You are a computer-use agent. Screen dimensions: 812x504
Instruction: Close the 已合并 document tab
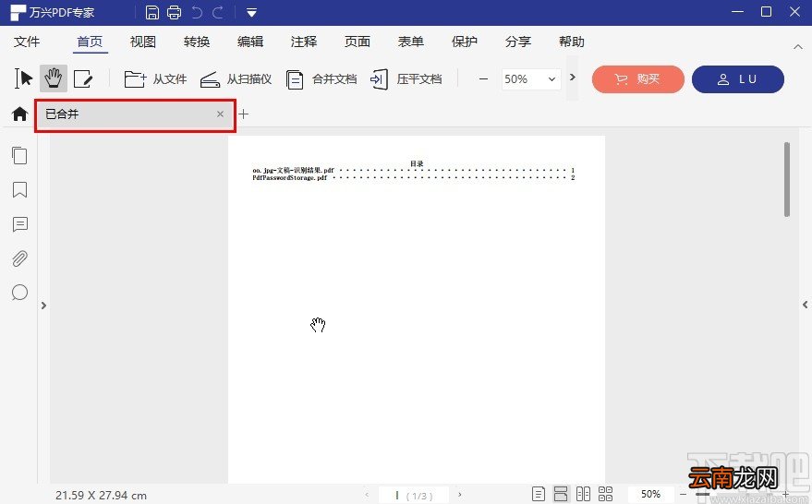tap(220, 114)
